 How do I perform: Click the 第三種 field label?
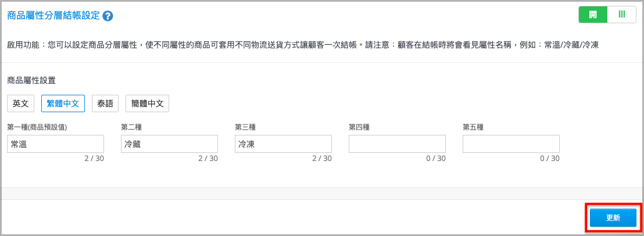245,127
